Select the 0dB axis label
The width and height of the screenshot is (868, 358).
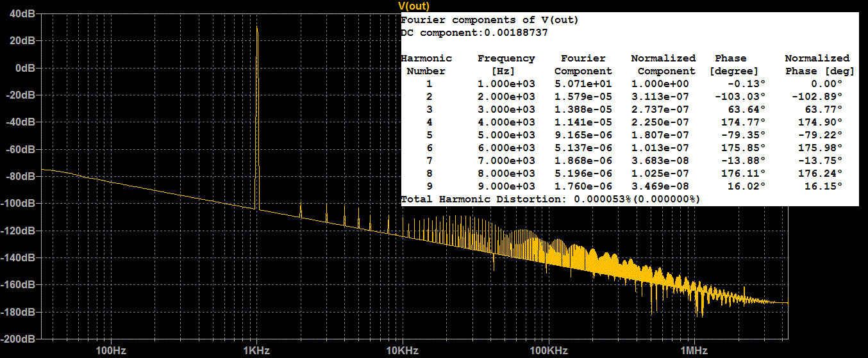pyautogui.click(x=27, y=67)
